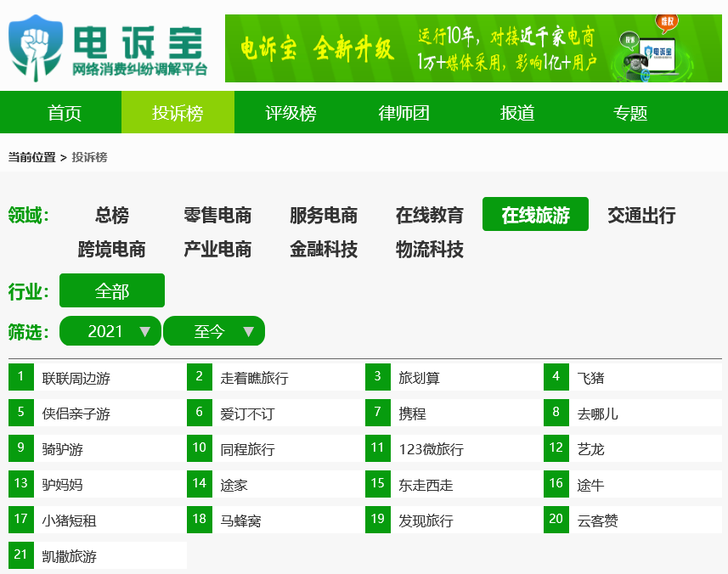Image resolution: width=728 pixels, height=574 pixels.
Task: Select the 在线教育 field filter
Action: point(430,215)
